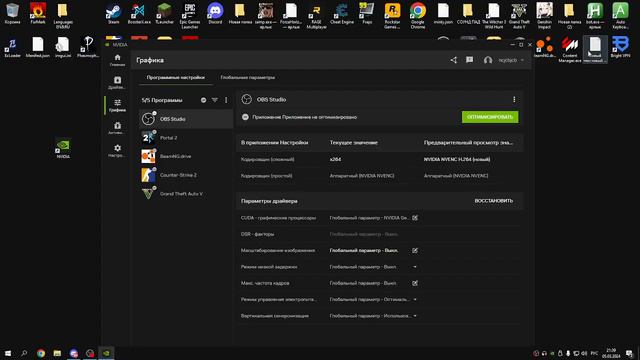Select Grand Theft Auto V in programs list
The width and height of the screenshot is (640, 360).
186,193
